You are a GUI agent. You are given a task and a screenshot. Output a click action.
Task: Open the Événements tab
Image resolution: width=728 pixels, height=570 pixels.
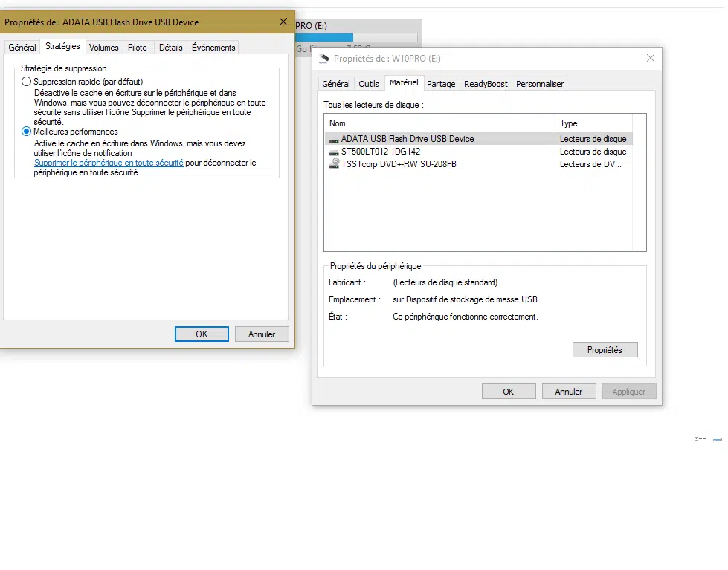click(x=213, y=48)
